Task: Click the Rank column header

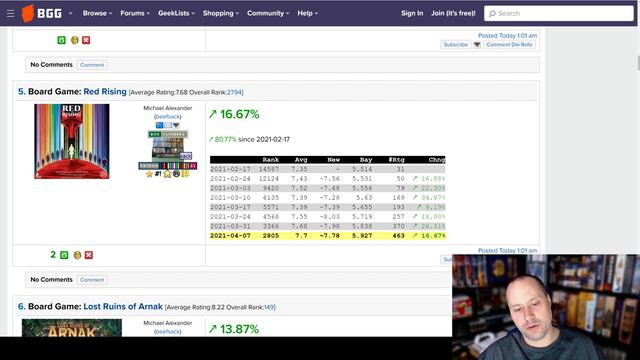Action: (x=271, y=160)
